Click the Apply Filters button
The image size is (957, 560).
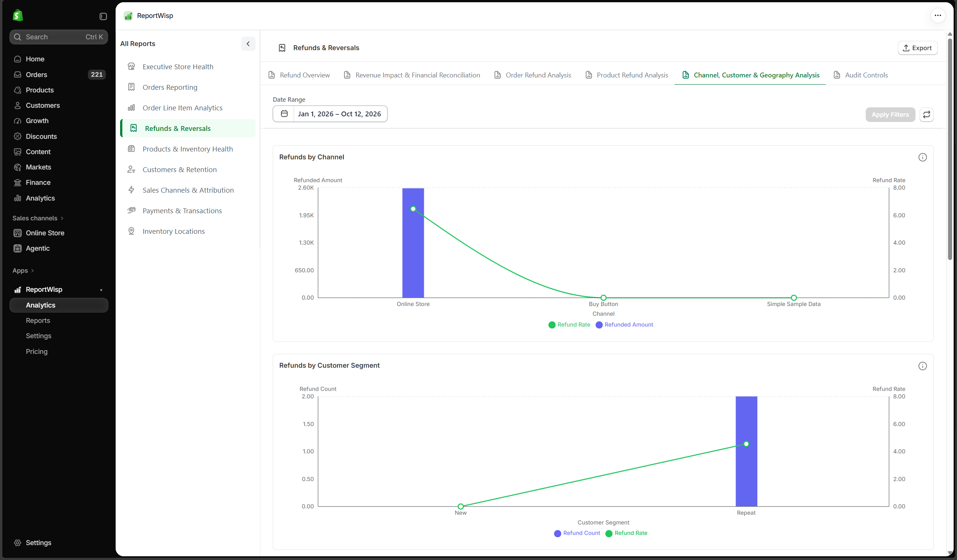[890, 115]
